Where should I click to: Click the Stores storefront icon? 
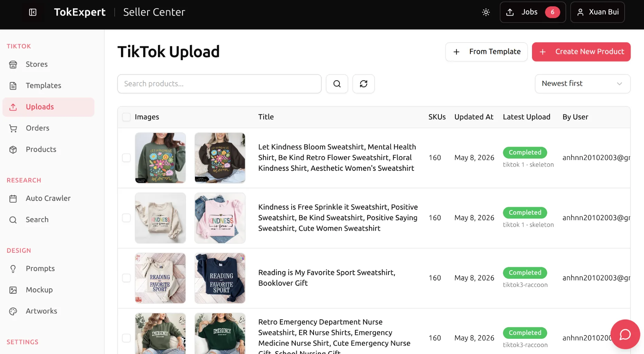pyautogui.click(x=13, y=65)
